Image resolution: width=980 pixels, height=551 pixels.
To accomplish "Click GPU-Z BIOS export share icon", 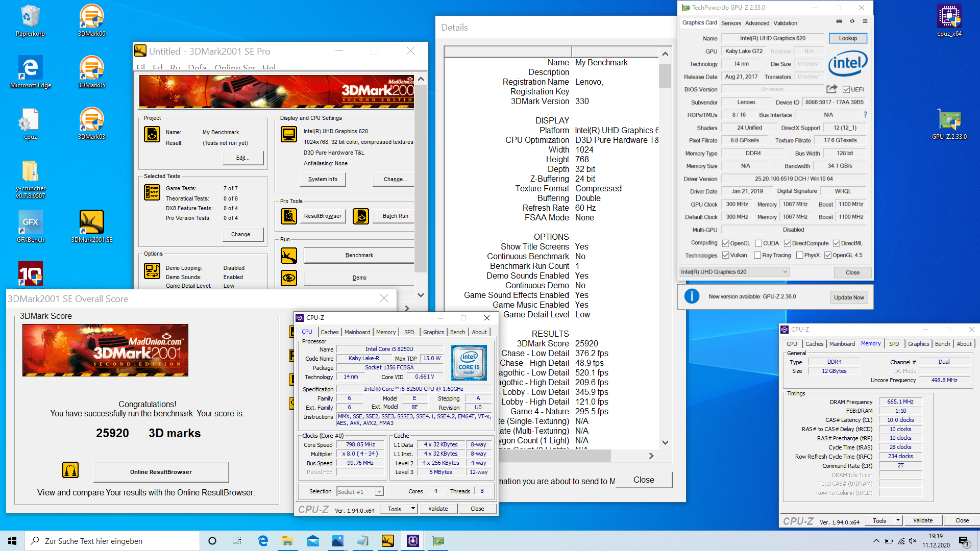I will (x=831, y=89).
